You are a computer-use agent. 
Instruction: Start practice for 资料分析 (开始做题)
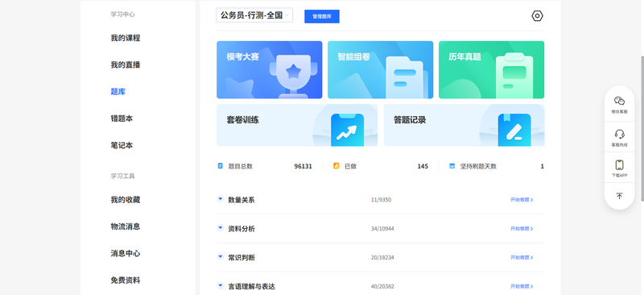(522, 228)
